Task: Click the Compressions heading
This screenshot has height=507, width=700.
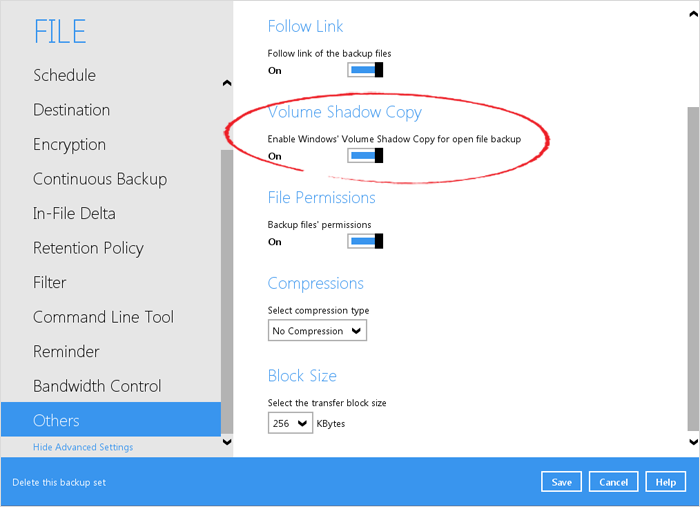Action: tap(316, 284)
